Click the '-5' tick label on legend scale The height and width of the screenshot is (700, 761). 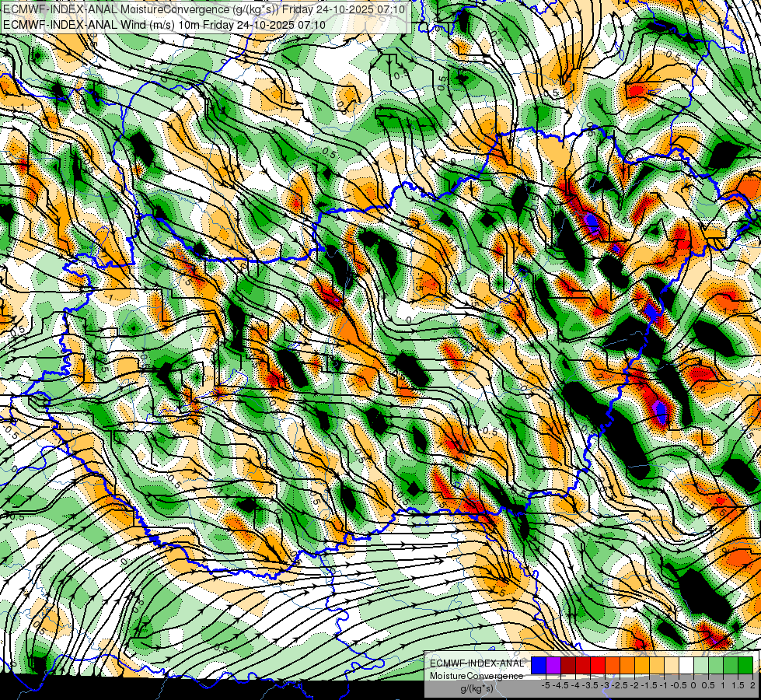click(546, 685)
